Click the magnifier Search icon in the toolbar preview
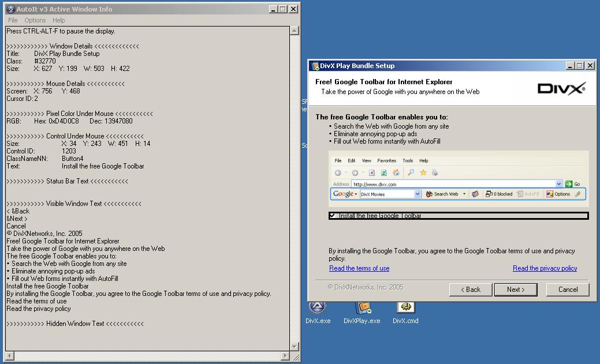Screen dimensions: 600x364 pyautogui.click(x=411, y=172)
